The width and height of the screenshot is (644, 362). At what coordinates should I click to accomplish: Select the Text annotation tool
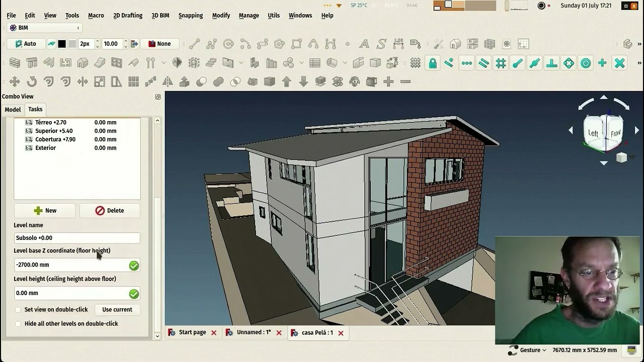[x=364, y=44]
